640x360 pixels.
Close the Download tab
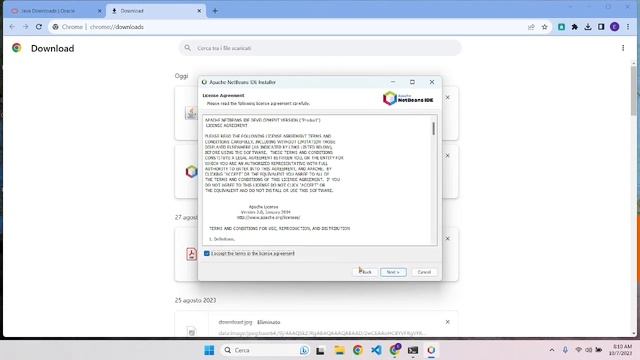(199, 11)
